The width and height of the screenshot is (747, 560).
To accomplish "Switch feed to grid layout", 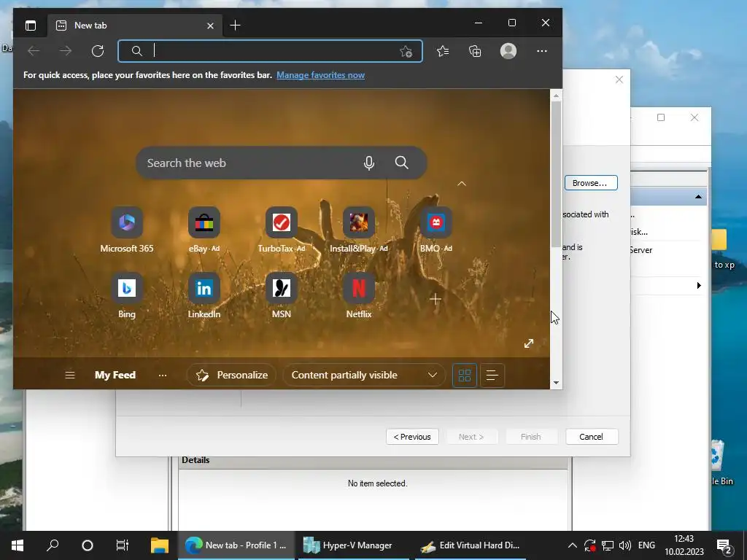I will (465, 376).
